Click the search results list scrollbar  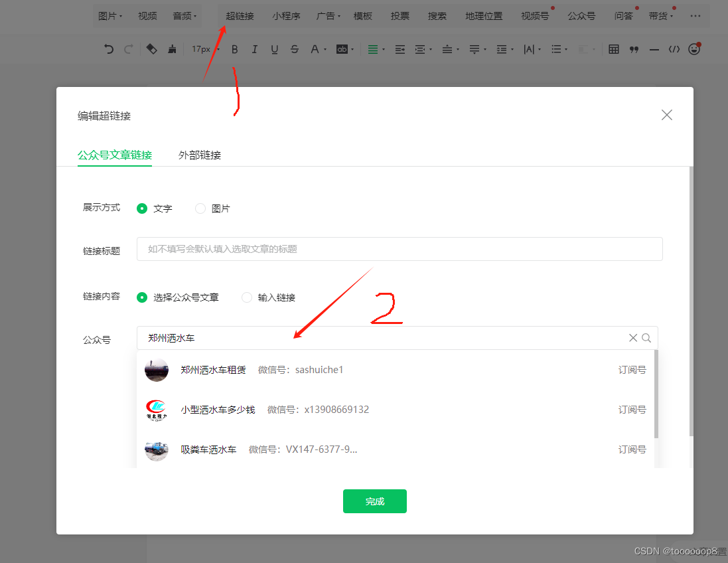coord(656,394)
